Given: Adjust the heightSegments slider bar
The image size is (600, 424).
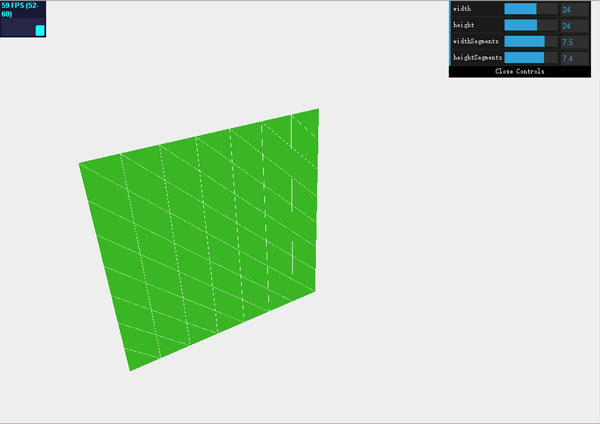Looking at the screenshot, I should click(x=531, y=58).
